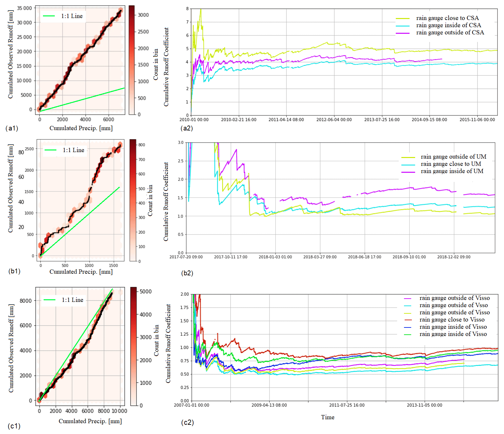504x434 pixels.
Task: Click the 2018-03-27 09:00 tick label
Action: coord(320,257)
